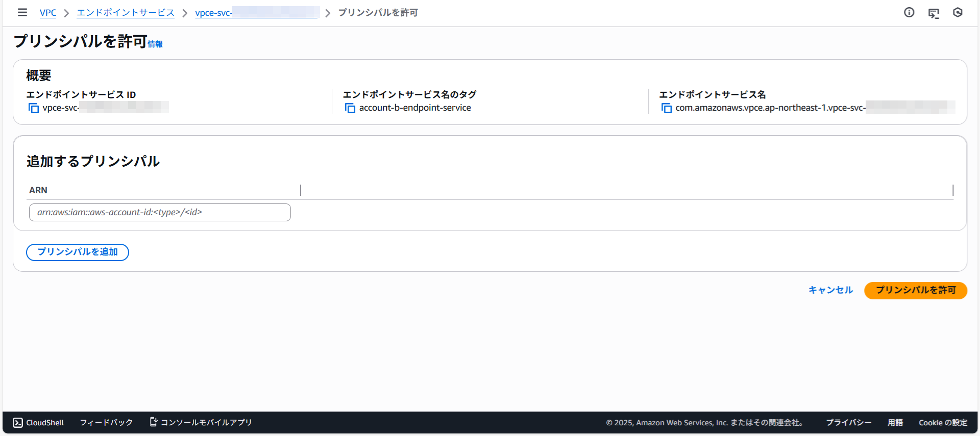Click the hexagon settings icon in top bar
This screenshot has height=436, width=980.
[958, 12]
